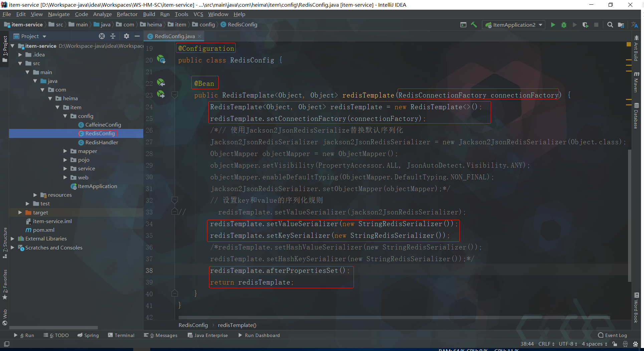Open the Run Dashboard tool window
The height and width of the screenshot is (351, 644).
click(259, 335)
